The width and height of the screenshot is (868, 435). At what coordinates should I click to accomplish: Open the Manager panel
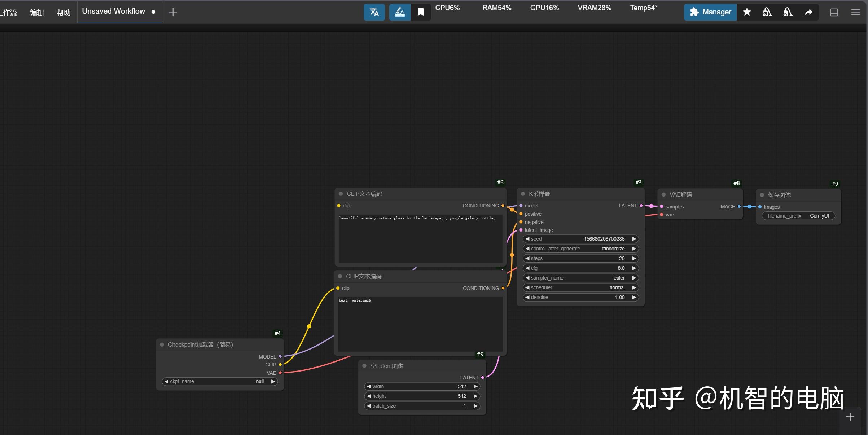(709, 12)
